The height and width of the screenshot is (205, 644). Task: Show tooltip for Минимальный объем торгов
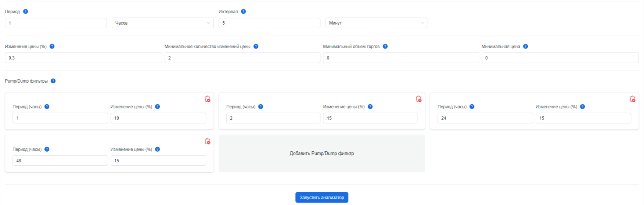(385, 46)
